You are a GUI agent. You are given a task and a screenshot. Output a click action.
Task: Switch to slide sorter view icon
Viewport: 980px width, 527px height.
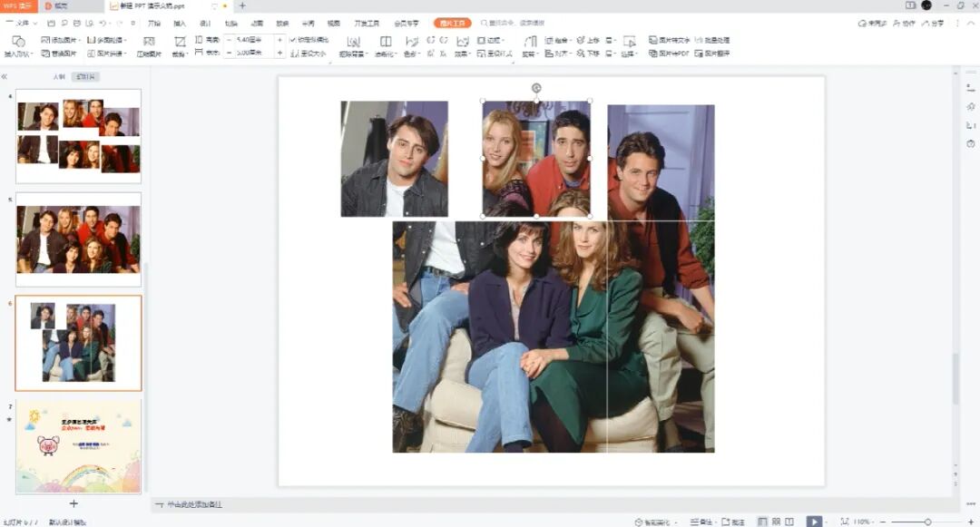pyautogui.click(x=776, y=522)
